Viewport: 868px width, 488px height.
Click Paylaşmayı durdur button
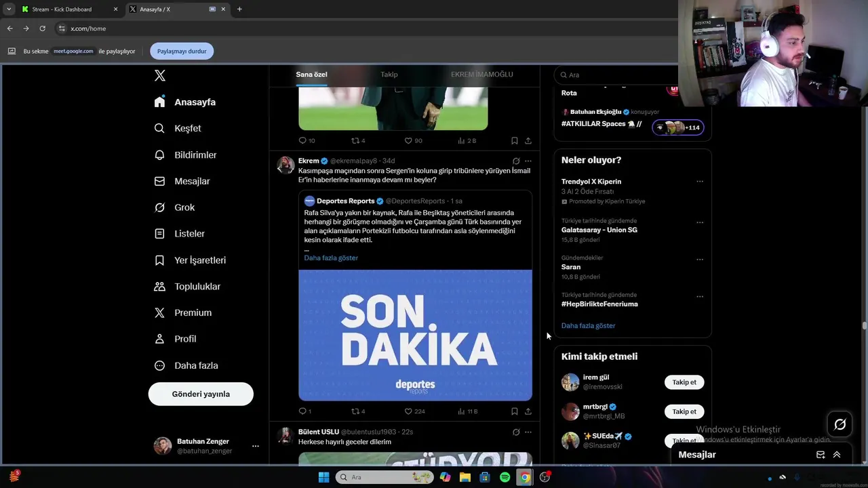click(x=182, y=51)
